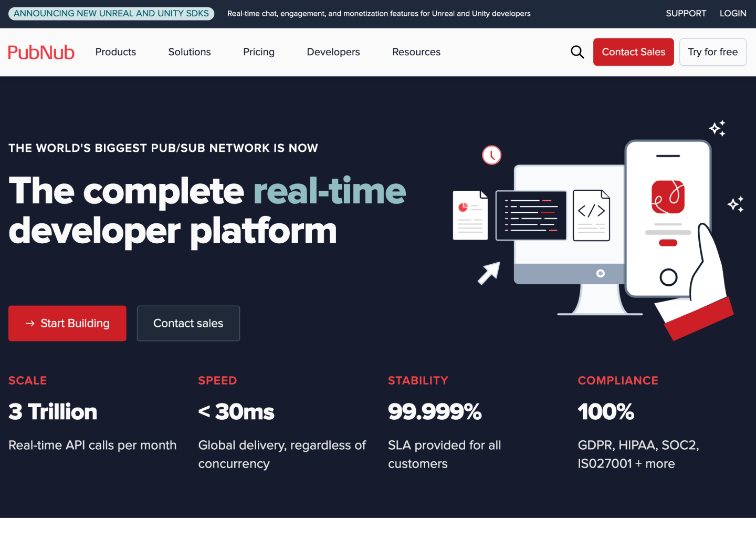Click the pie chart document icon in the illustration
The image size is (756, 538).
[470, 215]
